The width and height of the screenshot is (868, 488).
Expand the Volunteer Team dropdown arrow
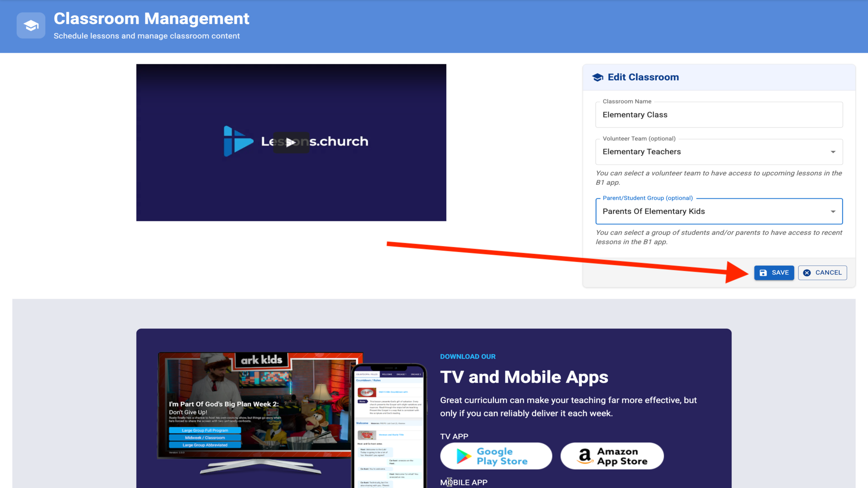pos(833,152)
